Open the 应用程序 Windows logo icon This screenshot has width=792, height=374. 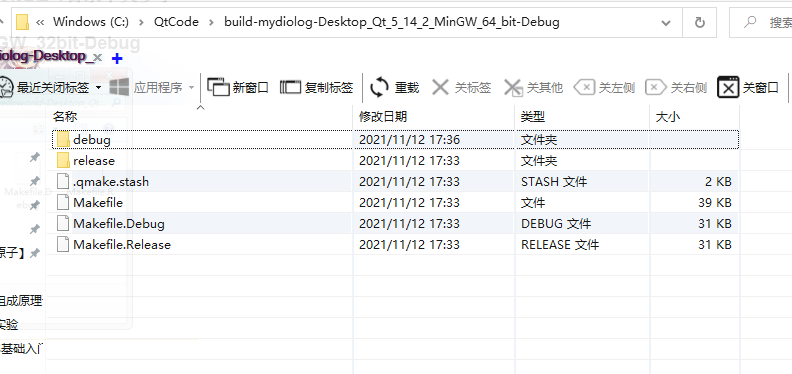click(x=119, y=87)
